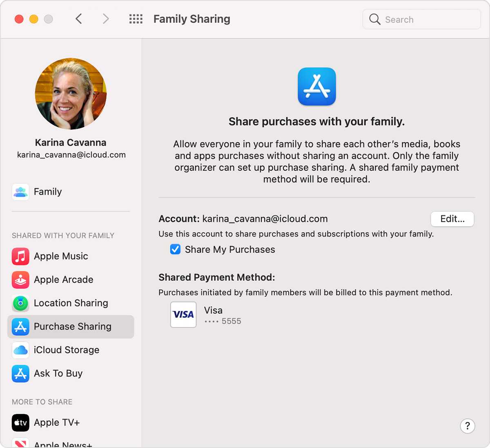Click the Location Sharing green radar icon
The width and height of the screenshot is (490, 448).
coord(20,303)
